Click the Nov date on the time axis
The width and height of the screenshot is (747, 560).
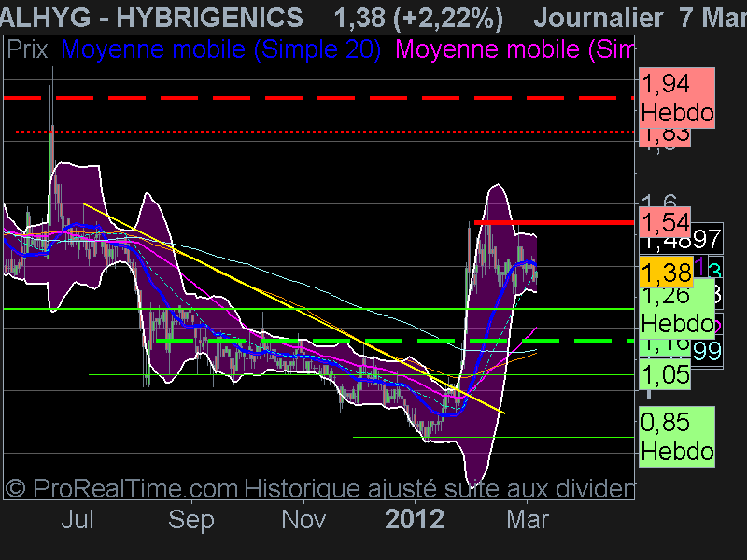(x=303, y=519)
